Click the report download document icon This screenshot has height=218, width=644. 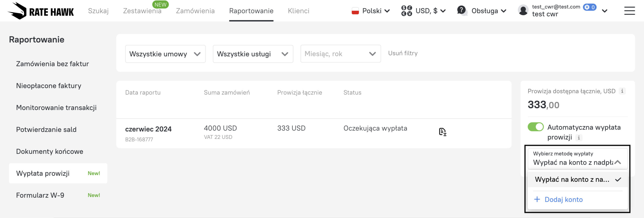tap(442, 132)
